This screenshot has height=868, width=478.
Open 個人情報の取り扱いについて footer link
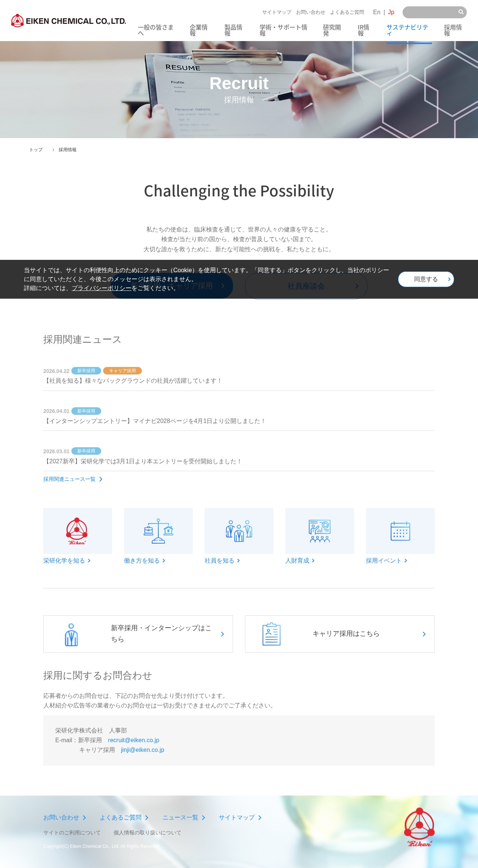[x=147, y=833]
